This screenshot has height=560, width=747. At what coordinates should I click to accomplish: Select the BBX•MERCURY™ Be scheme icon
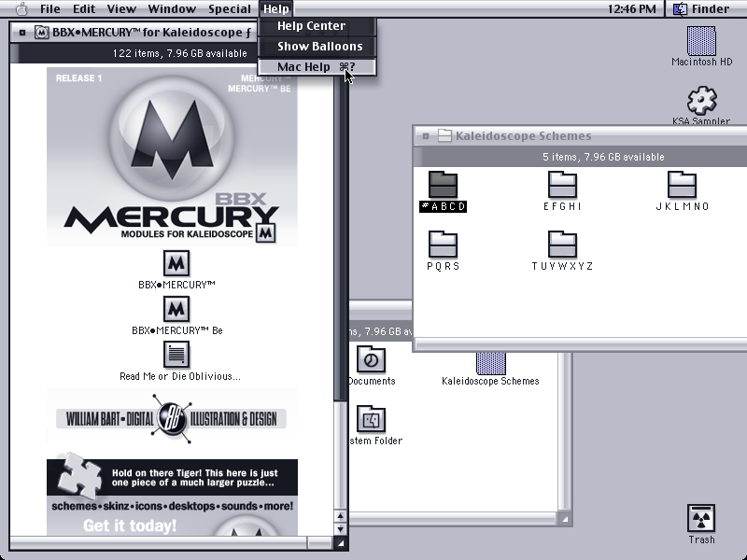pos(176,309)
